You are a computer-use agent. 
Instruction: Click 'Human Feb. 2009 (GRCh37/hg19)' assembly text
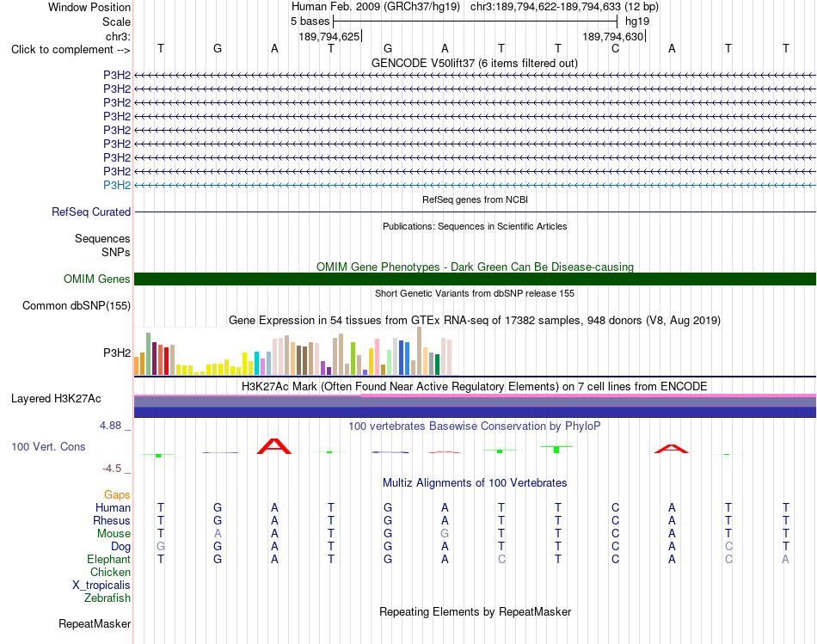coord(376,7)
